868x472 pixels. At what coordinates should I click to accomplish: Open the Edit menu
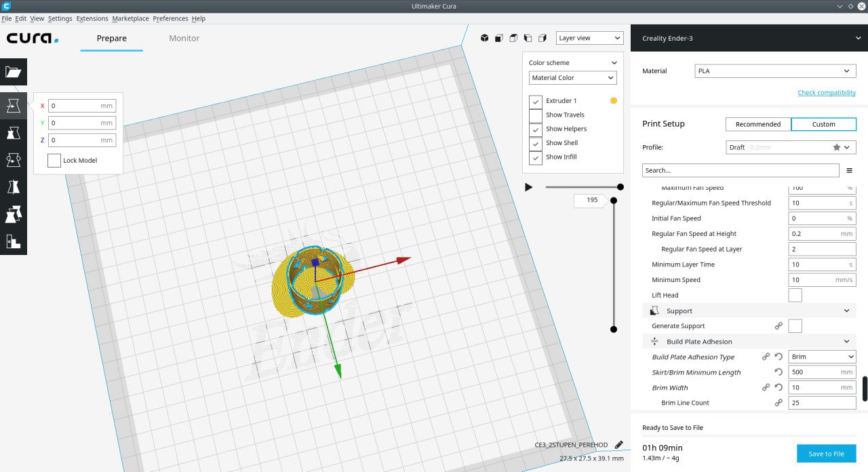point(21,18)
